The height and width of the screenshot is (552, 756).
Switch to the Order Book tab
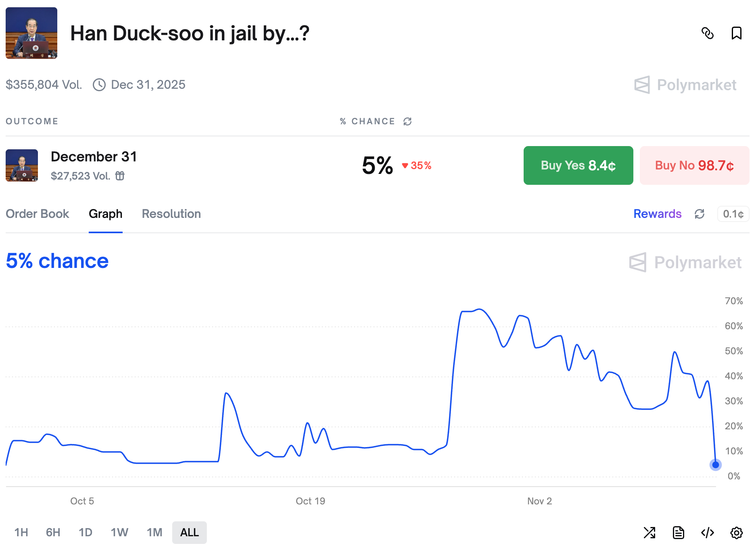38,214
